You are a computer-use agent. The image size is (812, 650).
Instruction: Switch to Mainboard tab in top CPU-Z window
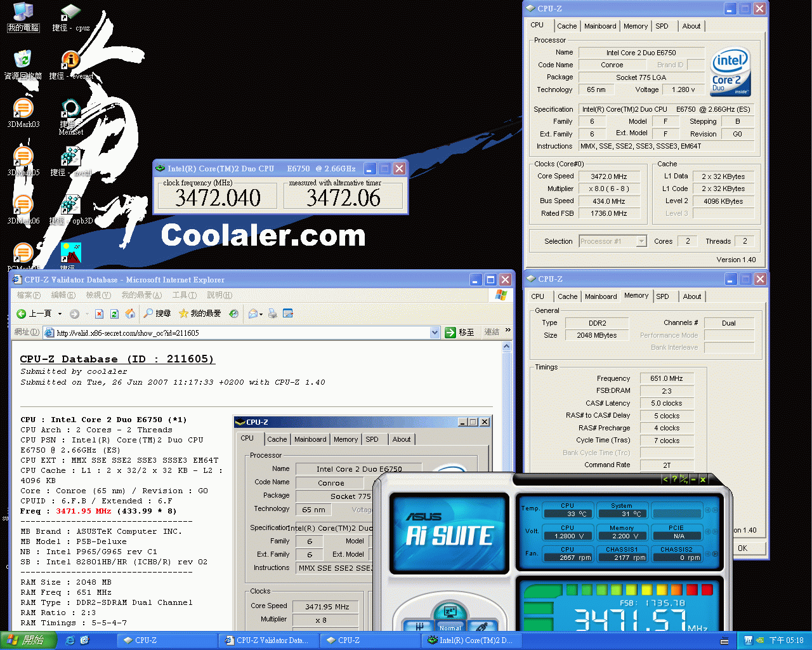(x=600, y=26)
